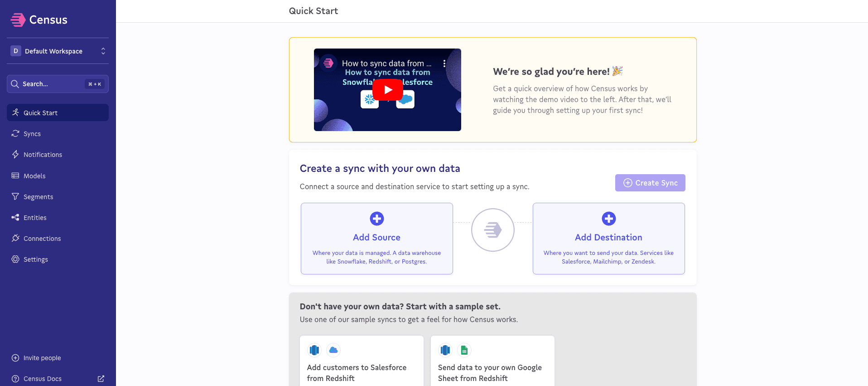The image size is (868, 386).
Task: Click the Census logo icon
Action: click(x=18, y=20)
